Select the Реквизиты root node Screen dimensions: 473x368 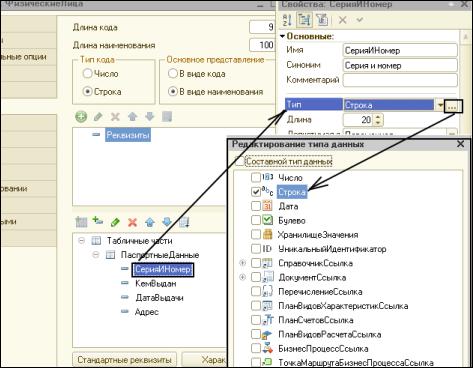tap(128, 135)
